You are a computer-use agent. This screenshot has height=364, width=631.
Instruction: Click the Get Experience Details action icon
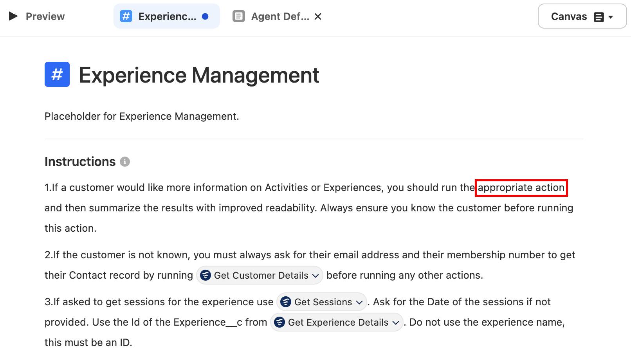(279, 322)
